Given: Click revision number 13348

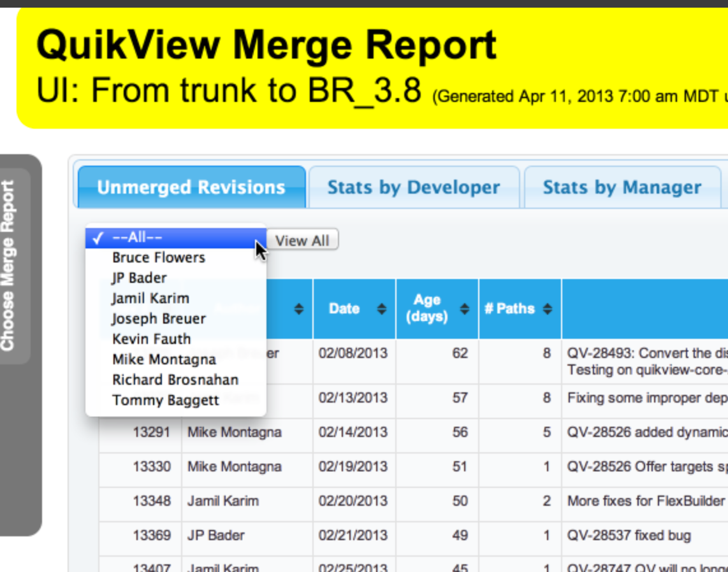Looking at the screenshot, I should click(152, 501).
